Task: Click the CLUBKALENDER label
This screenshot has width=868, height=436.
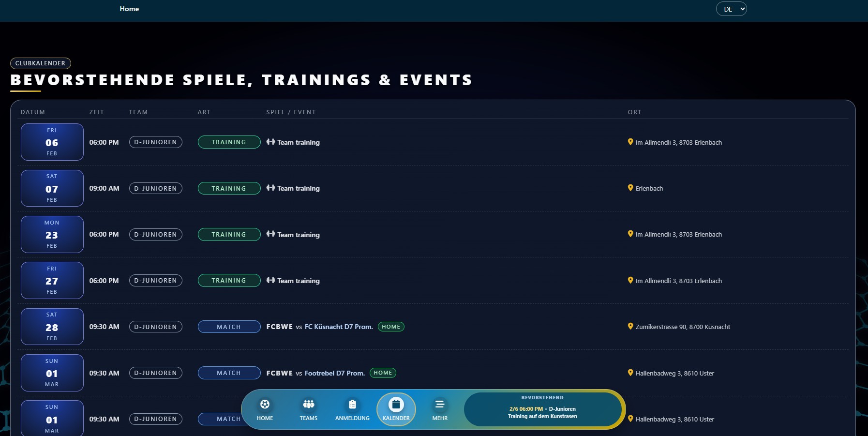Action: click(x=41, y=63)
